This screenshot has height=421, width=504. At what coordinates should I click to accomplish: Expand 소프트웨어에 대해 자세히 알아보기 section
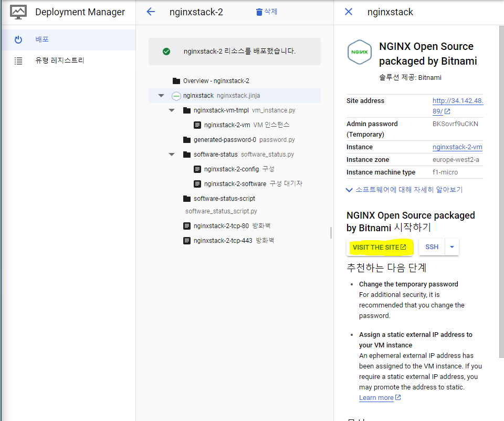click(404, 190)
